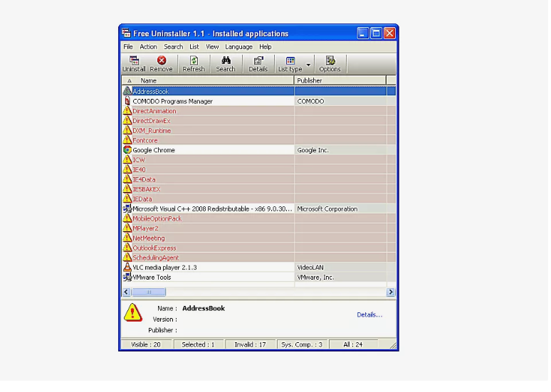
Task: Click the All : 24 status entry
Action: [353, 344]
